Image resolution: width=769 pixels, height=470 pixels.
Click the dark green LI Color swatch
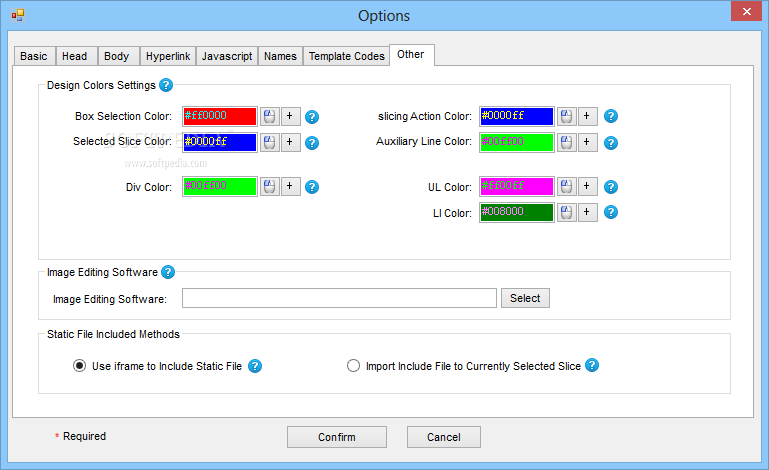(517, 212)
